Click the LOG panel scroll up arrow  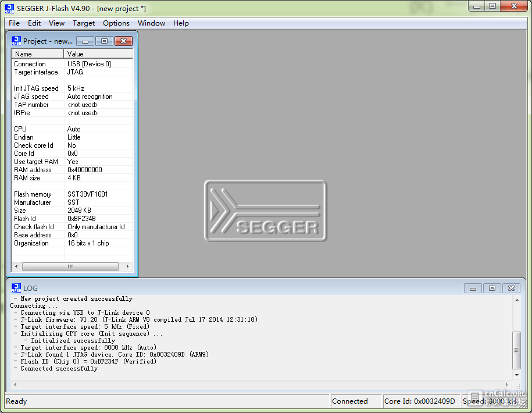pos(517,300)
